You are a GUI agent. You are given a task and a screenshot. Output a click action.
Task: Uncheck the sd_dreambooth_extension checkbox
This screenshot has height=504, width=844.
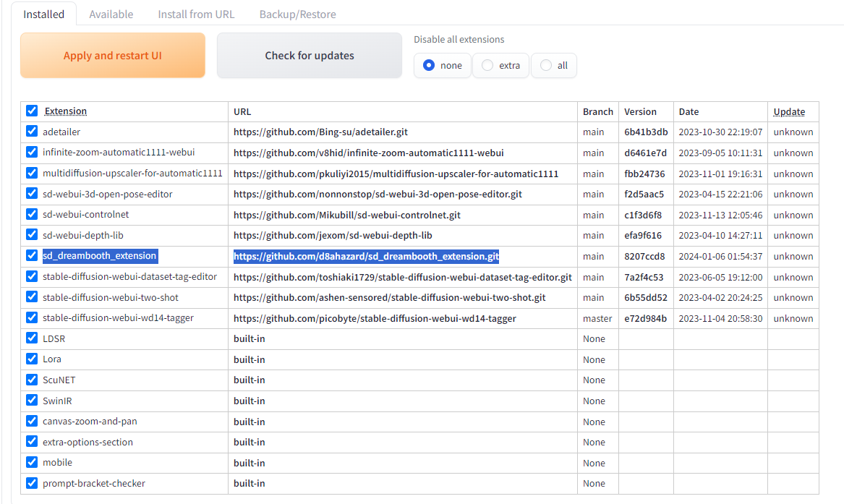32,255
